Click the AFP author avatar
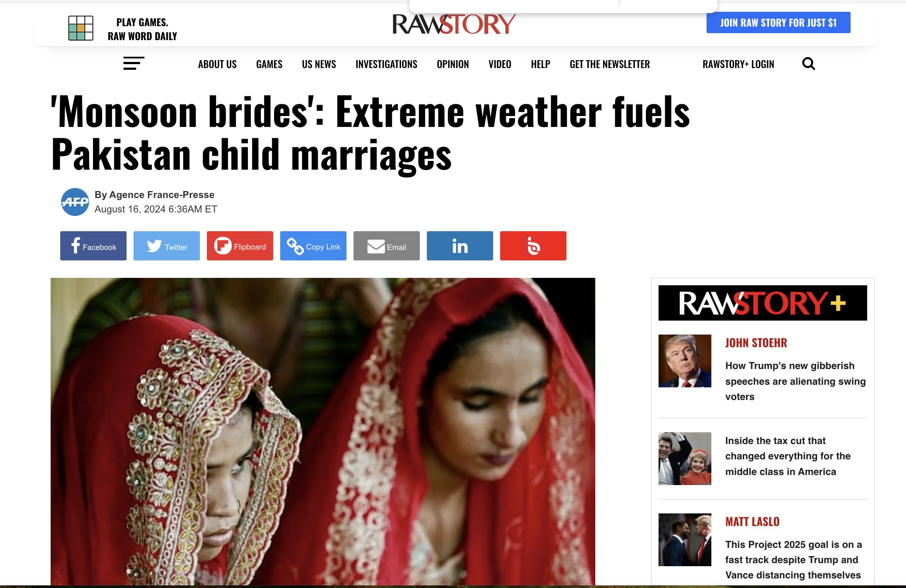 point(75,202)
